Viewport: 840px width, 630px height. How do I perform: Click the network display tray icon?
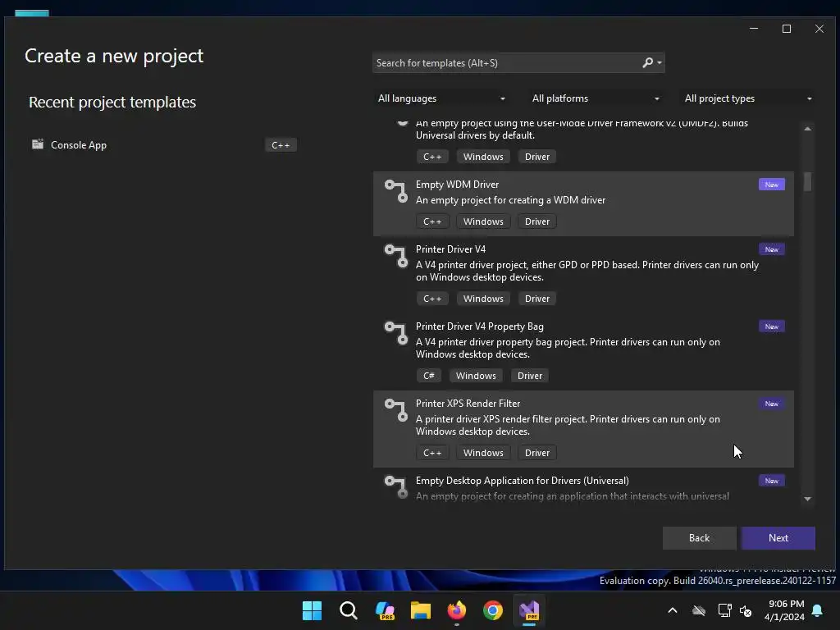(x=724, y=610)
